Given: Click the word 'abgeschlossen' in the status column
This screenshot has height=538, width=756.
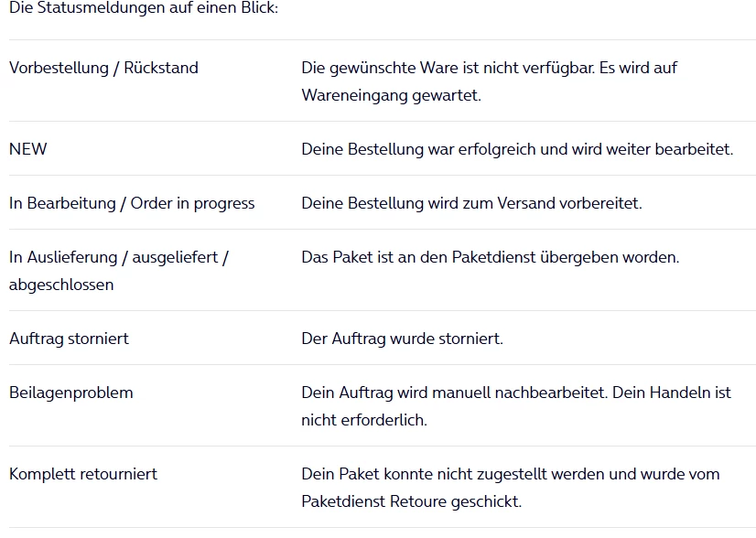Looking at the screenshot, I should 61,285.
